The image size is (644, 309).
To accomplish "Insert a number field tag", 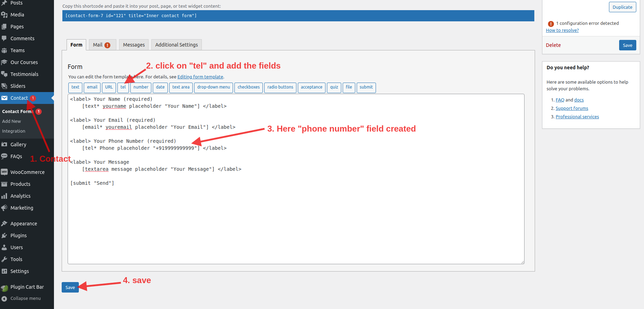I will pyautogui.click(x=141, y=87).
